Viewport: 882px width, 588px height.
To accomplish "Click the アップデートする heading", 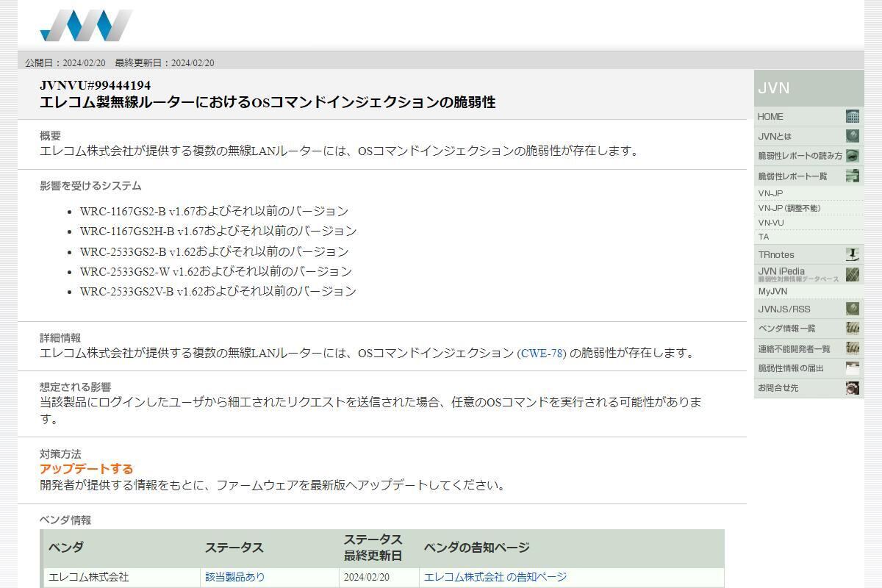I will [87, 469].
